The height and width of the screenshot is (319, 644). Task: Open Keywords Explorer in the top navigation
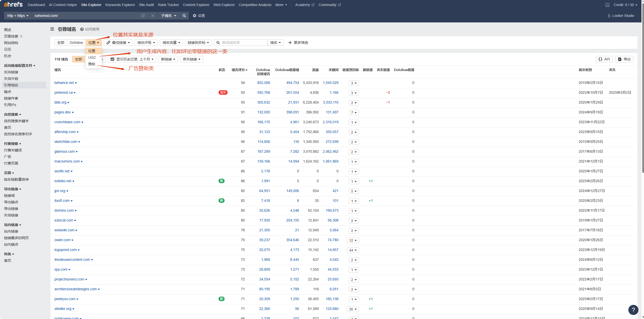120,5
